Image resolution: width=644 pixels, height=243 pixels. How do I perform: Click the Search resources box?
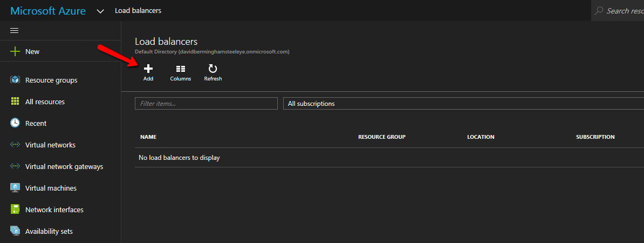[620, 11]
